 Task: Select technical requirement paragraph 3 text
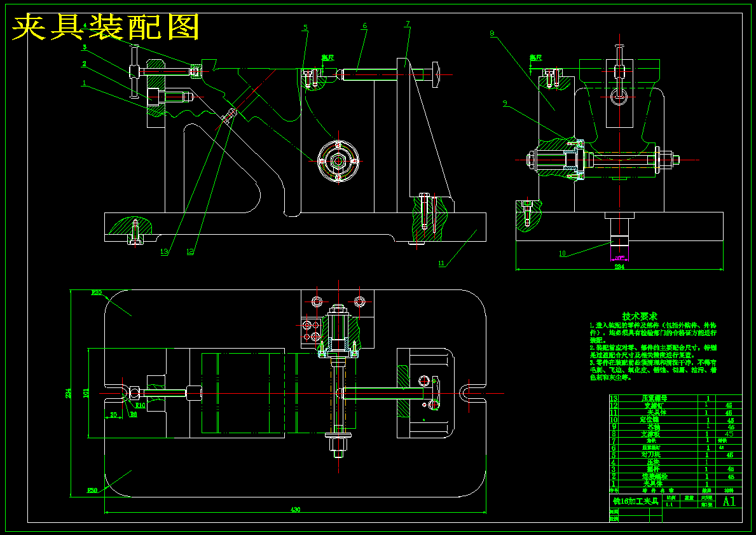click(653, 370)
